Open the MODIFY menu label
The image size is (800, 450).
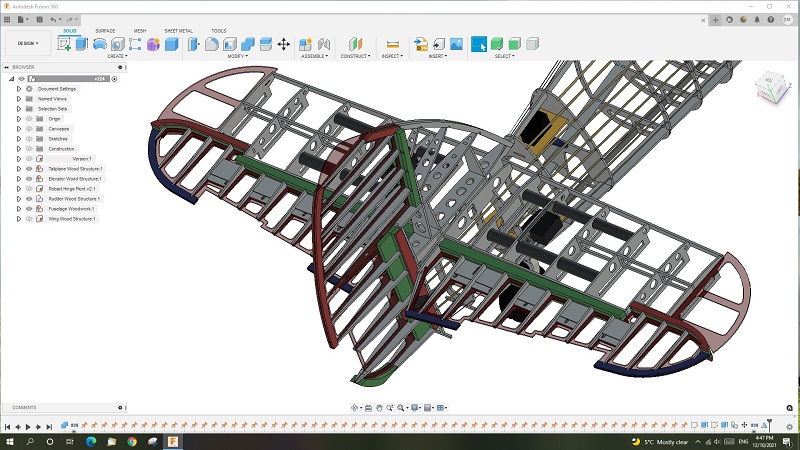pyautogui.click(x=238, y=56)
